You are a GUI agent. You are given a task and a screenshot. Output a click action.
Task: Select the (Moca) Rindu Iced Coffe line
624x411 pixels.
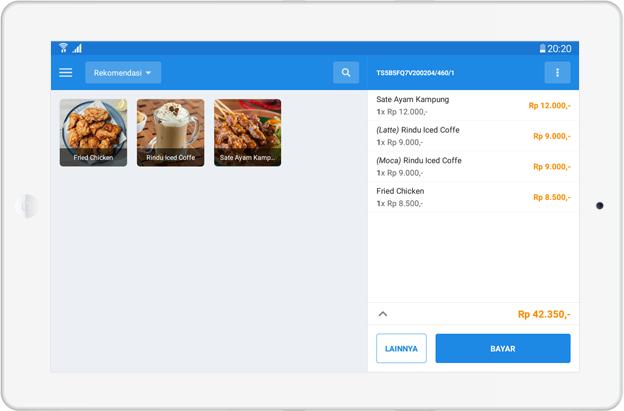(x=473, y=167)
